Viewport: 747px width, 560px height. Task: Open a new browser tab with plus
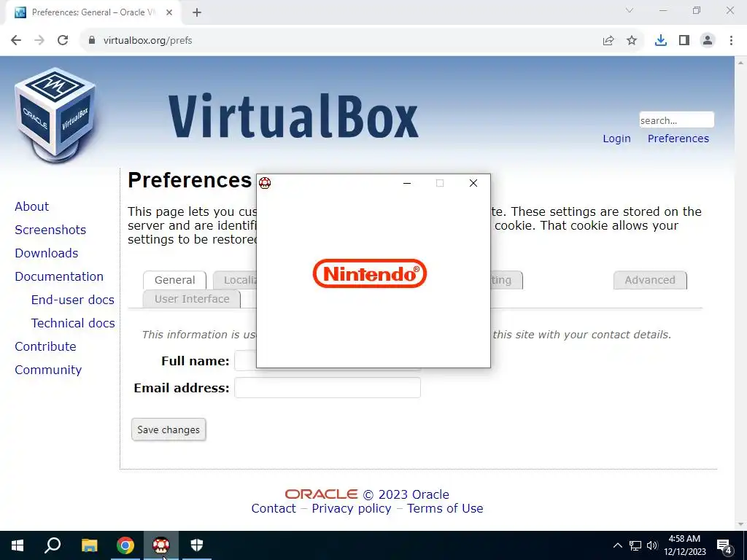pos(197,13)
